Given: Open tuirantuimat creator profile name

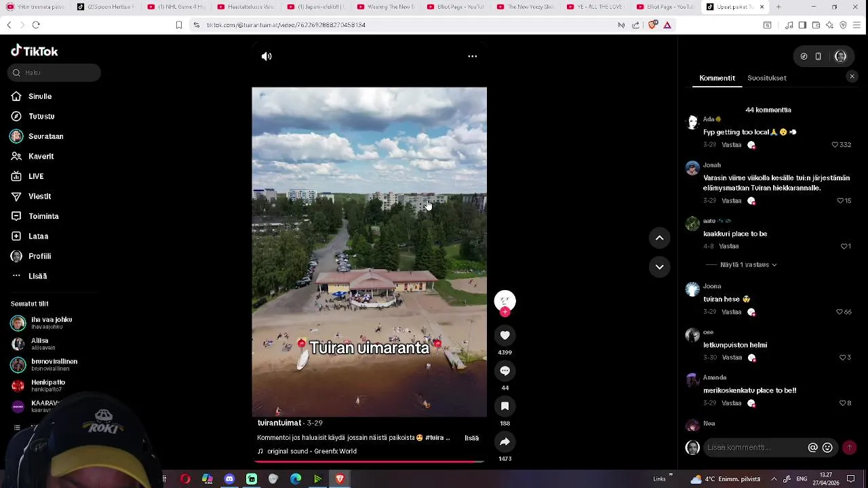Looking at the screenshot, I should [x=279, y=423].
